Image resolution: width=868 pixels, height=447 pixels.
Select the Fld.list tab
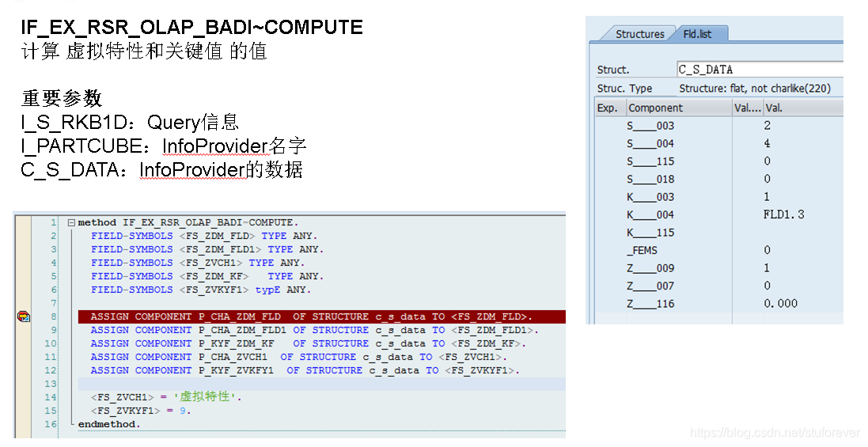click(697, 34)
